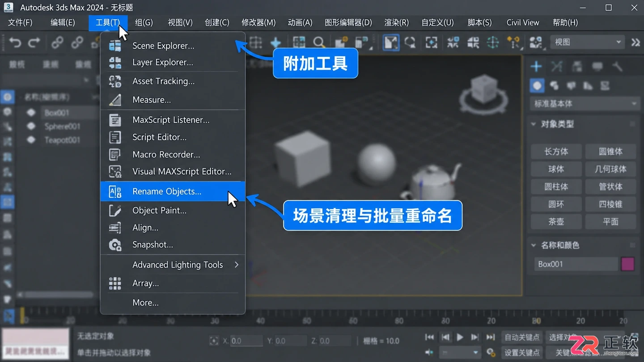Open the 修改器(M) menu
The width and height of the screenshot is (644, 362).
(x=258, y=22)
